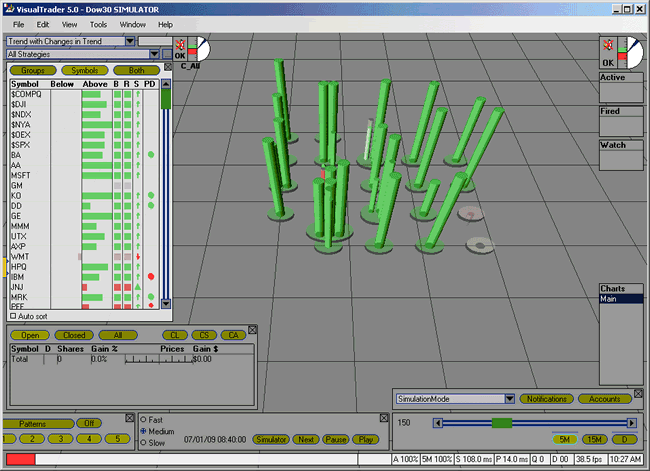Open the Trend with Changes in Trend dropdown
The image size is (650, 471).
pos(130,41)
